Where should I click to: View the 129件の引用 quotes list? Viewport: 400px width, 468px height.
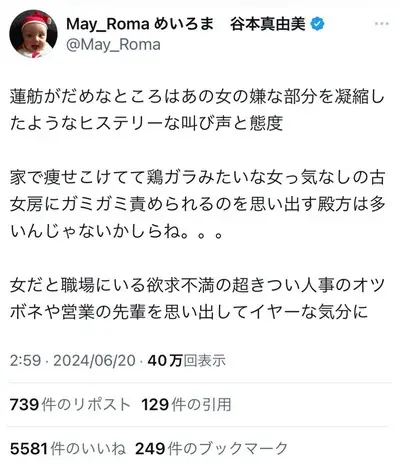coord(186,405)
